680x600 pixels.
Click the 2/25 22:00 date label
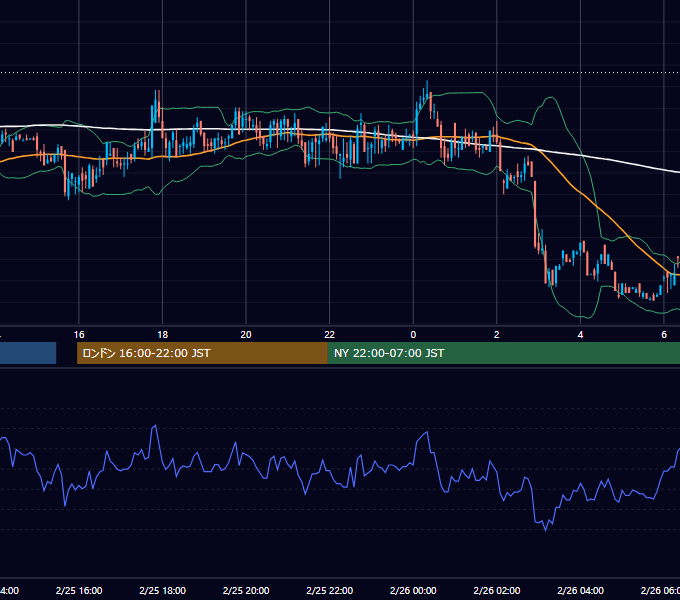330,590
